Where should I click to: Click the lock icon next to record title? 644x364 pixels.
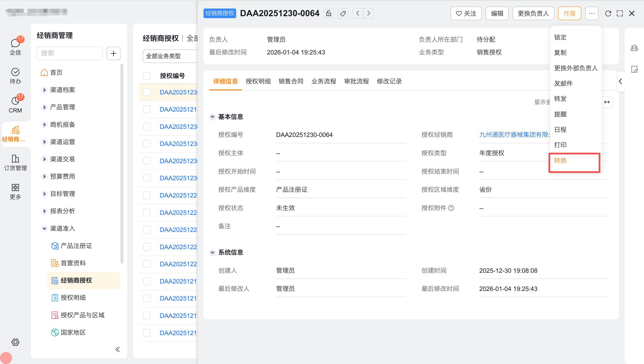coord(329,13)
